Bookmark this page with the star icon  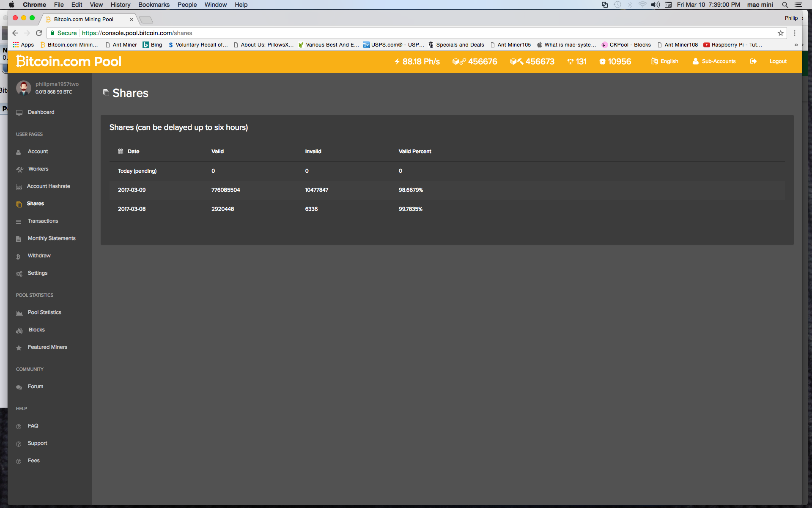tap(780, 33)
